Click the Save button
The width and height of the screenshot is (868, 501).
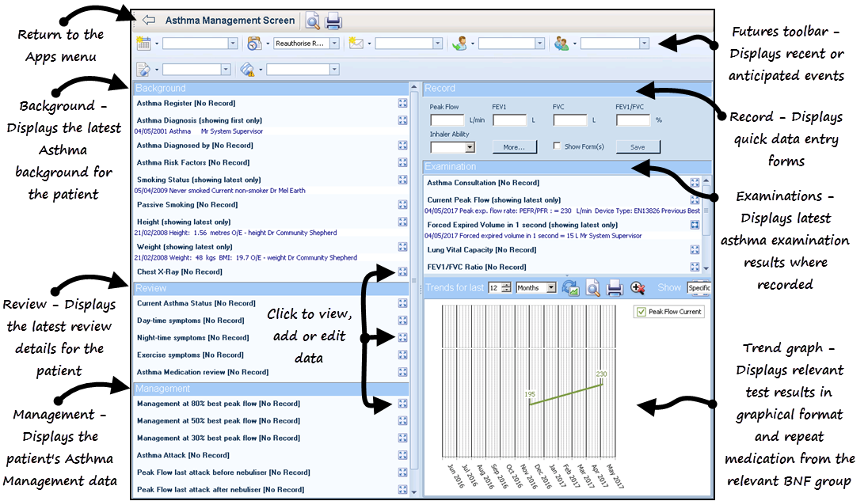point(637,147)
